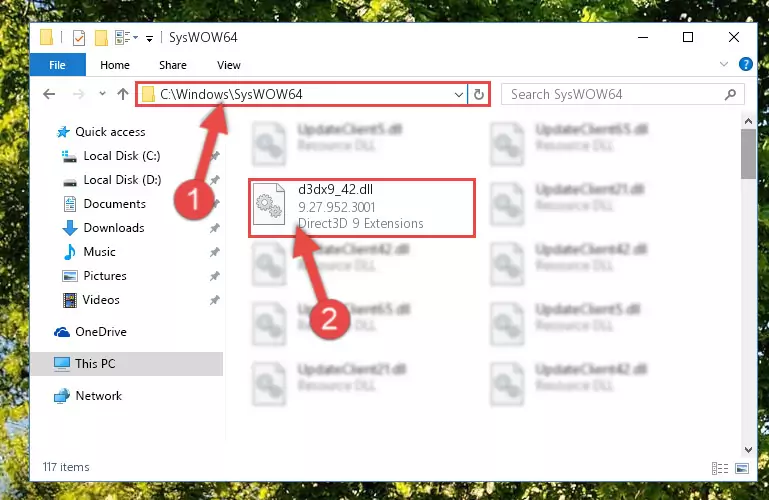Switch to the Share ribbon tab
The image size is (769, 500).
point(173,65)
